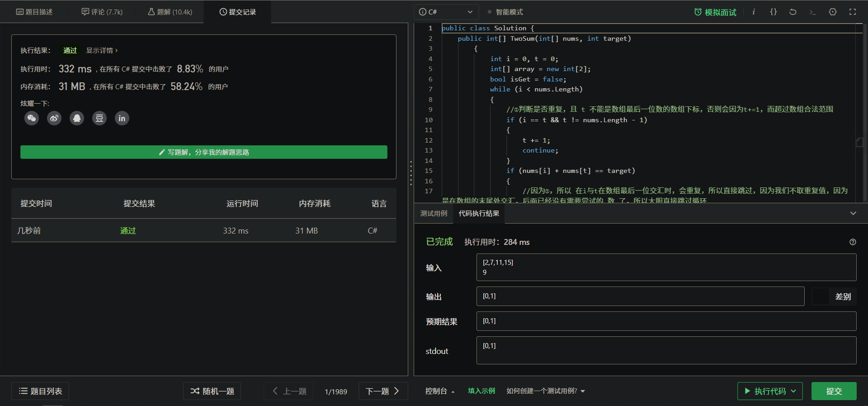Open help icon beside execution time
868x406 pixels.
[x=853, y=242]
